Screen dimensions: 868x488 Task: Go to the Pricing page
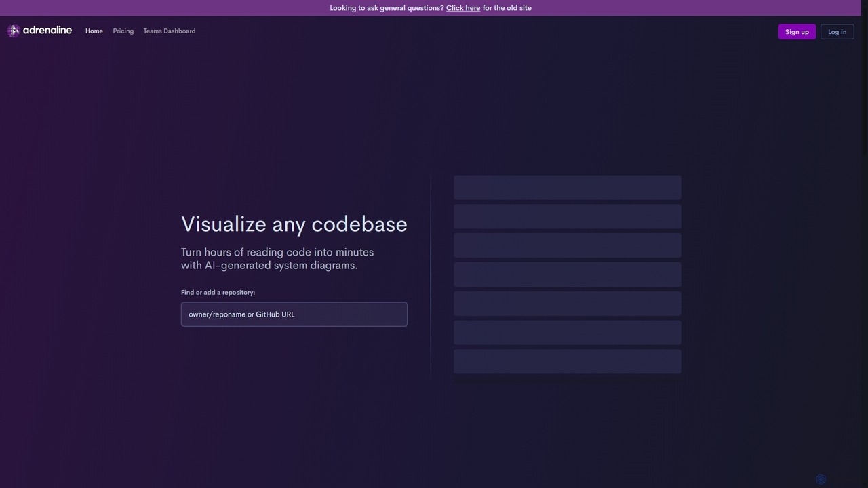click(123, 31)
